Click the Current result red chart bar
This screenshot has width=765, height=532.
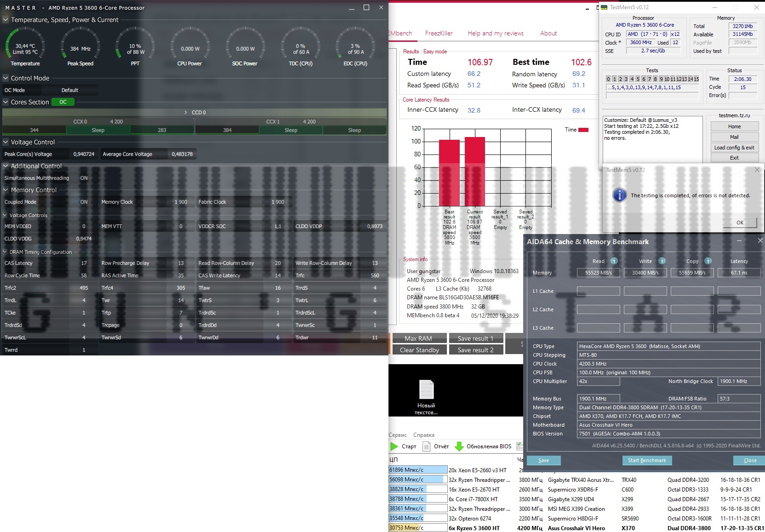pyautogui.click(x=475, y=171)
